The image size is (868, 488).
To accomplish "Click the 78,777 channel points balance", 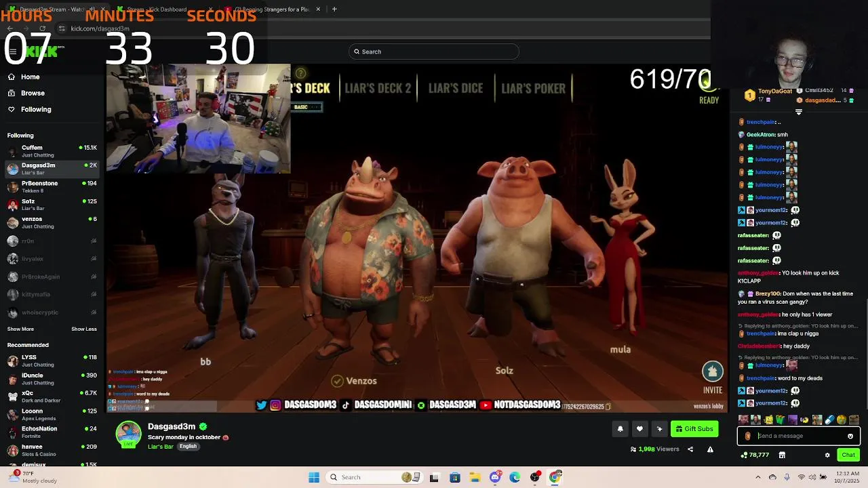I will (x=755, y=455).
